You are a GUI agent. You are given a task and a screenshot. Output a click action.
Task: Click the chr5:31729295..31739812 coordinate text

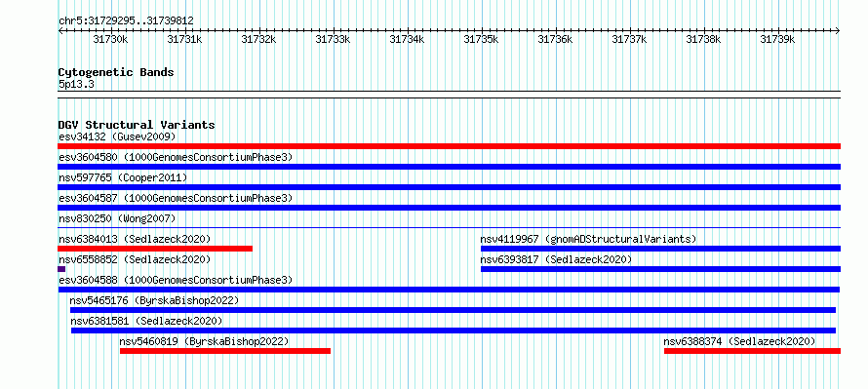pyautogui.click(x=126, y=20)
